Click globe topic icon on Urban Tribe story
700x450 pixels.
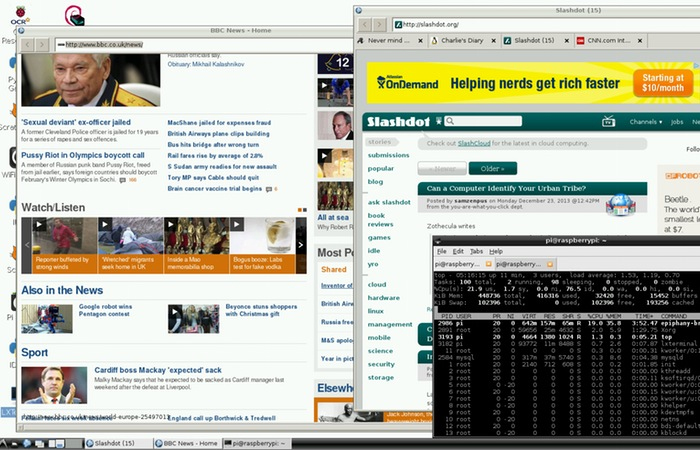620,204
